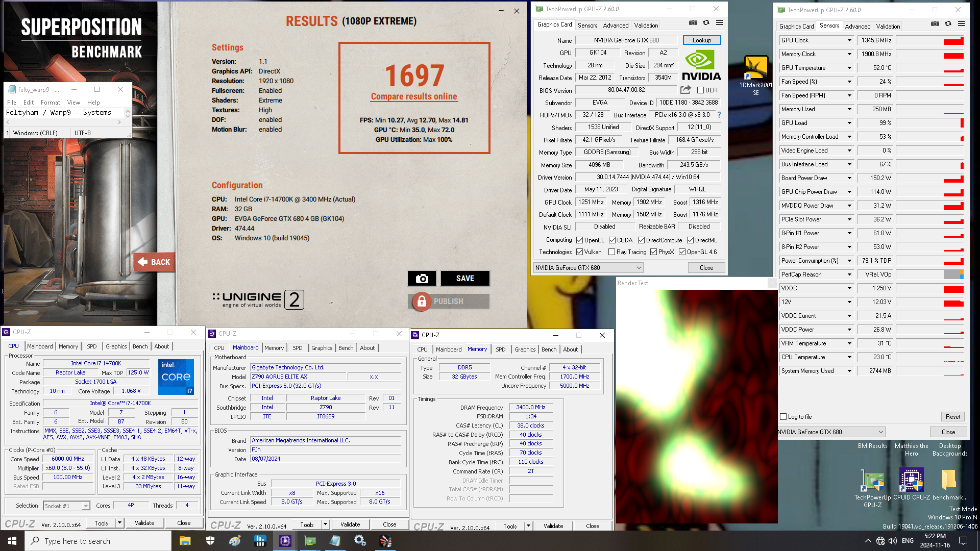Image resolution: width=980 pixels, height=551 pixels.
Task: Open the notification center icon
Action: pos(963,541)
